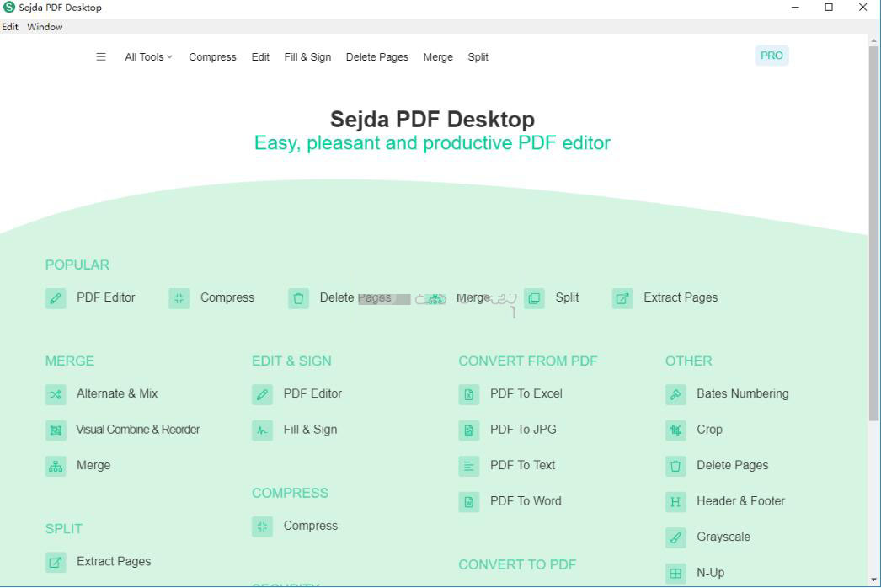Open the Popular Split link

[567, 297]
